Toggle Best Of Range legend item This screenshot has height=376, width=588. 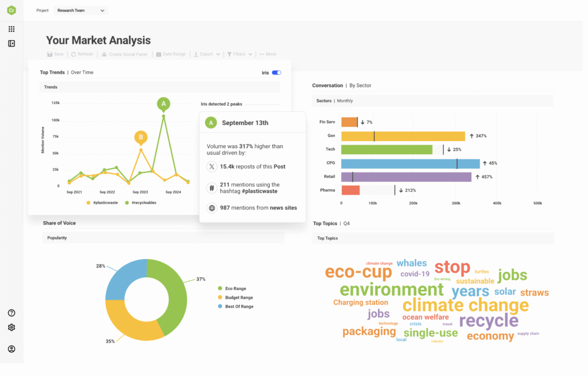point(236,307)
